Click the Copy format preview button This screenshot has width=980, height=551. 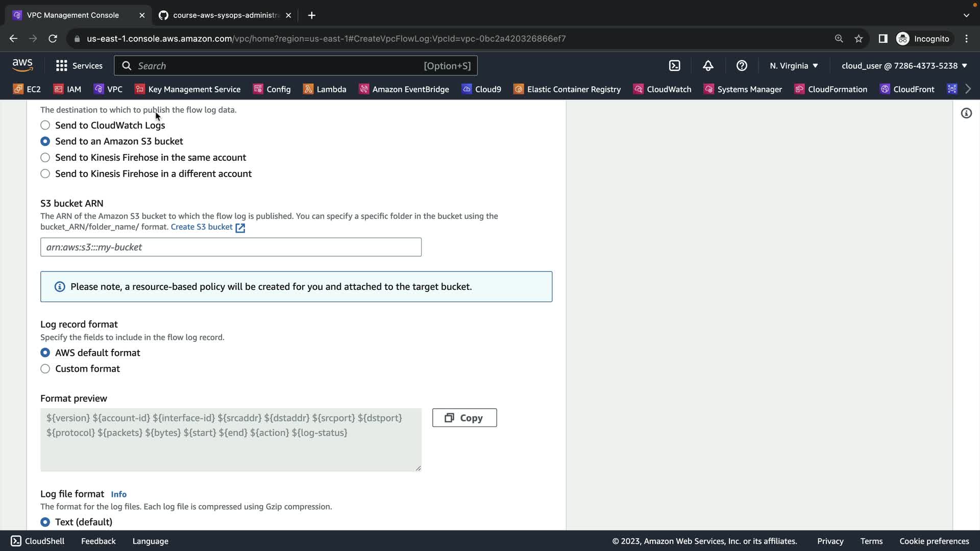[x=464, y=418]
